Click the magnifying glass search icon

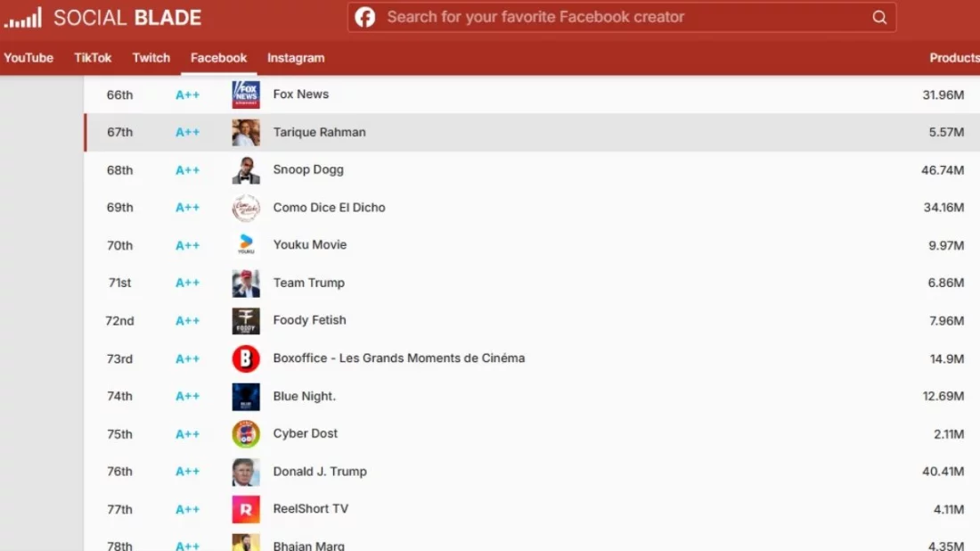pyautogui.click(x=879, y=18)
